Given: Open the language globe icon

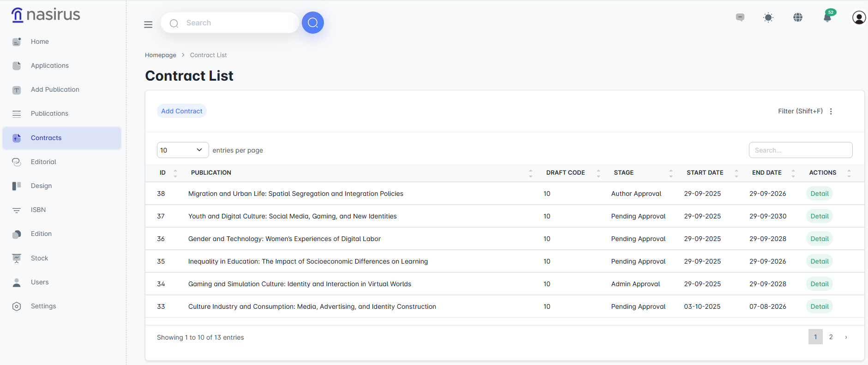Looking at the screenshot, I should [x=797, y=18].
